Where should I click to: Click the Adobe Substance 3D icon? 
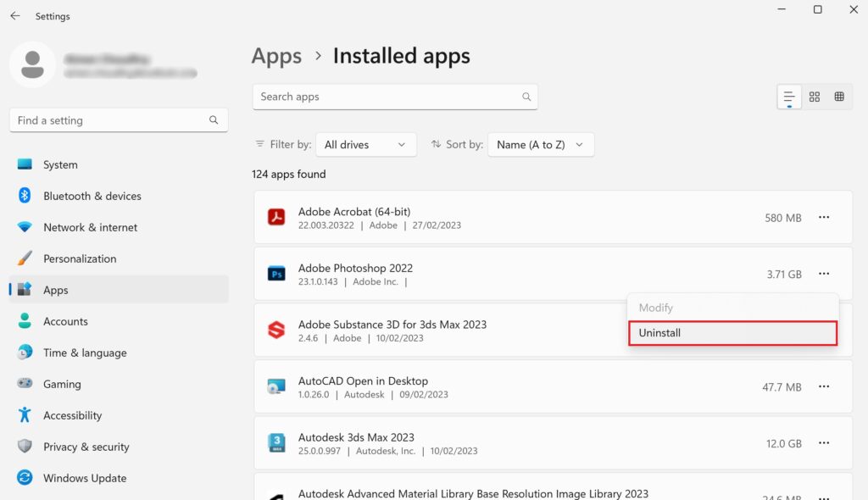pos(276,331)
